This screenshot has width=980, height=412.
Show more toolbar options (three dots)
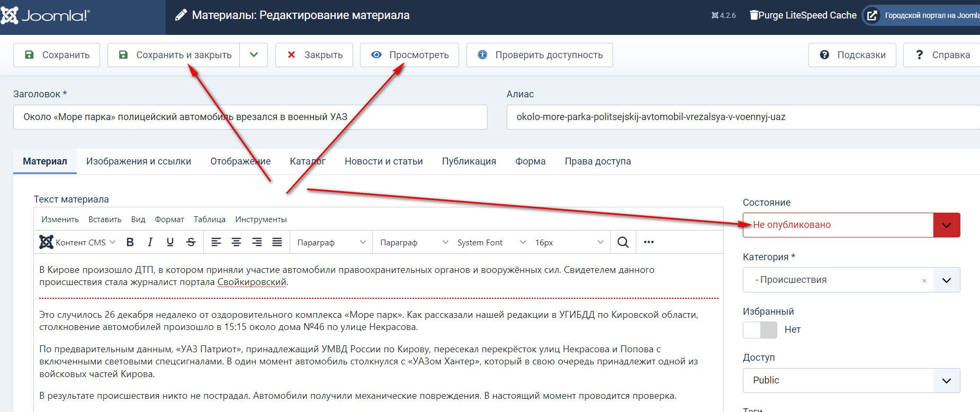tap(649, 242)
